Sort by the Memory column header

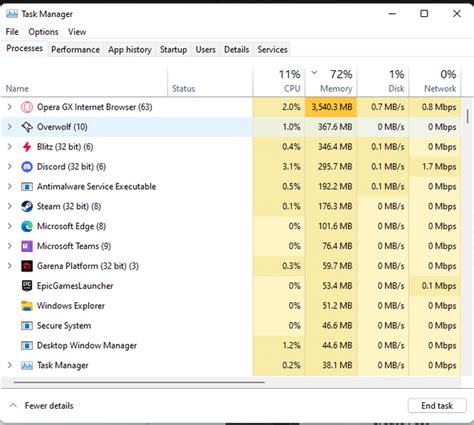click(x=331, y=82)
